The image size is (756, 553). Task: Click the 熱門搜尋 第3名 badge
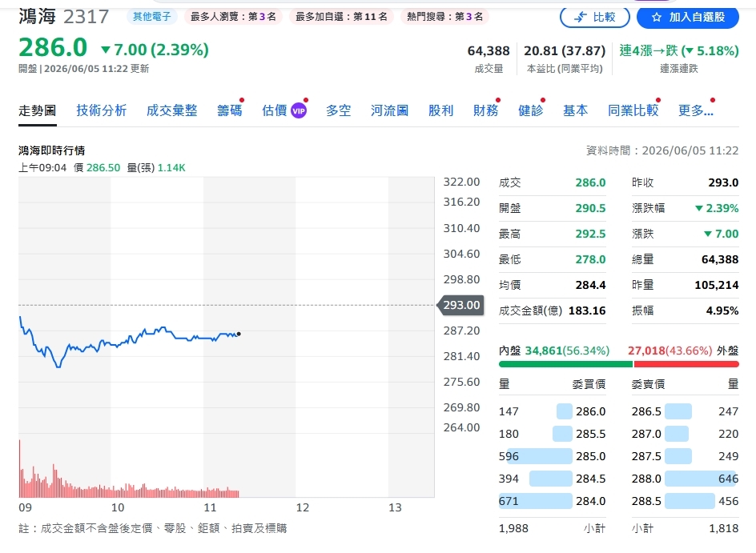coord(444,16)
